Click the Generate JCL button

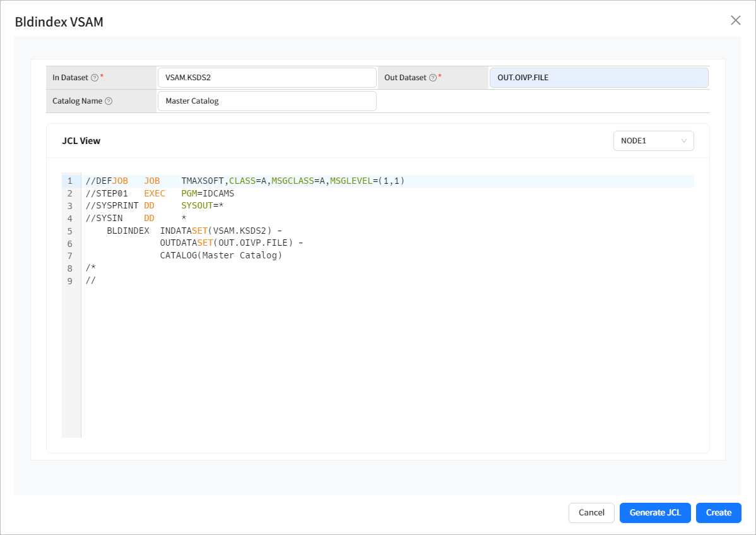(x=655, y=512)
